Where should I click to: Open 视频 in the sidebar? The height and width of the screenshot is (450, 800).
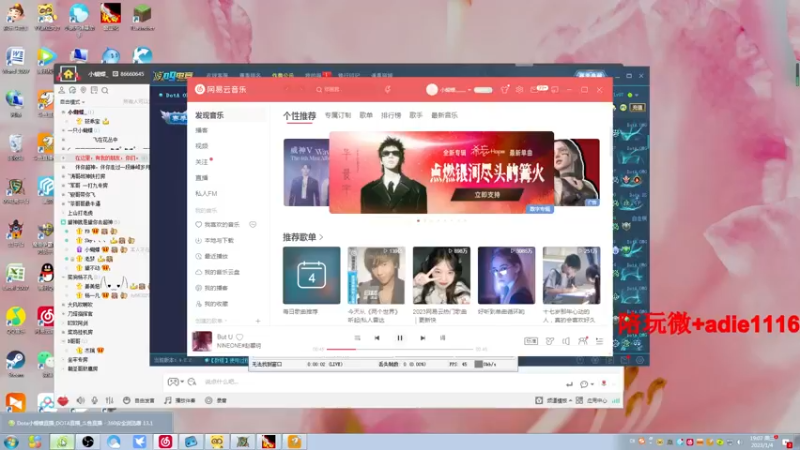[x=202, y=146]
